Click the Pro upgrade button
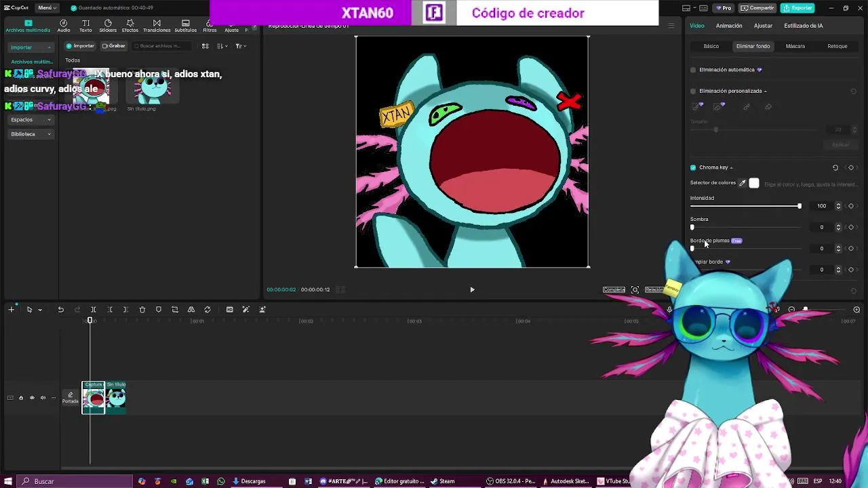Viewport: 868px width, 488px height. point(724,8)
